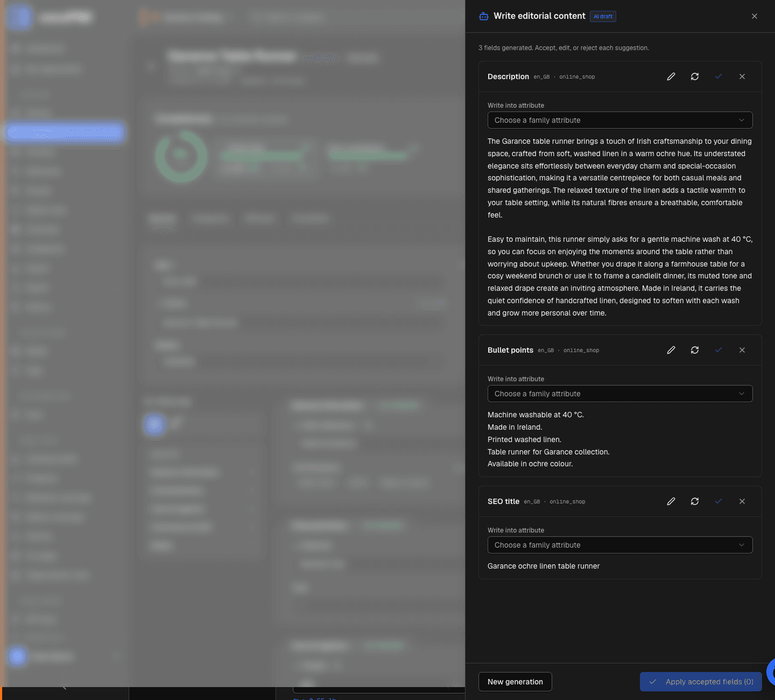Click the SEO title section heading
The image size is (775, 700).
coord(503,501)
